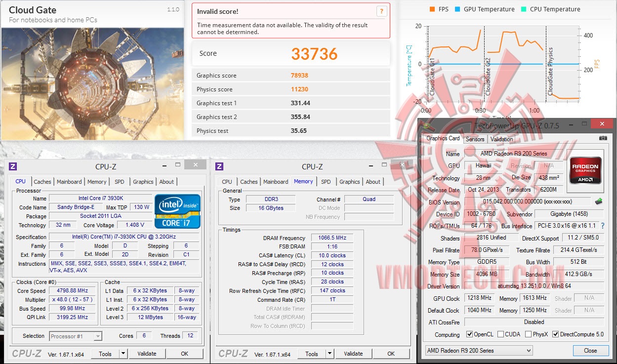Open the AMD Radeon R9 200 Series dropdown
617x364 pixels.
[479, 351]
